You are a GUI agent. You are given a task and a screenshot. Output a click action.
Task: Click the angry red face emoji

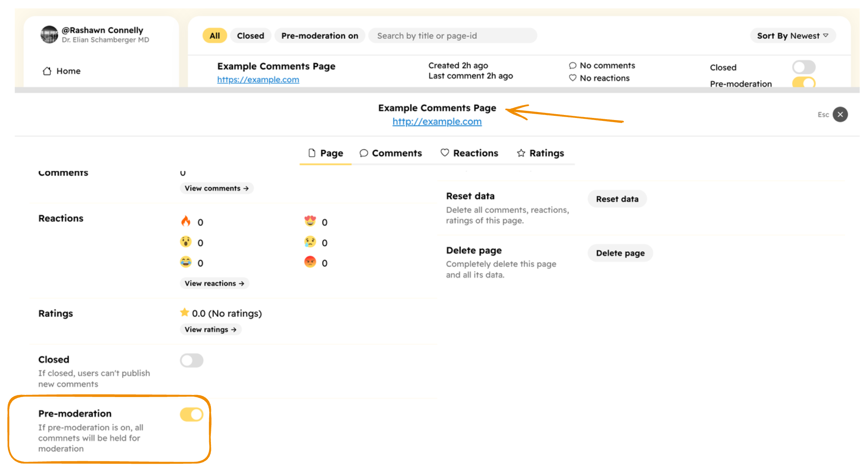[310, 262]
